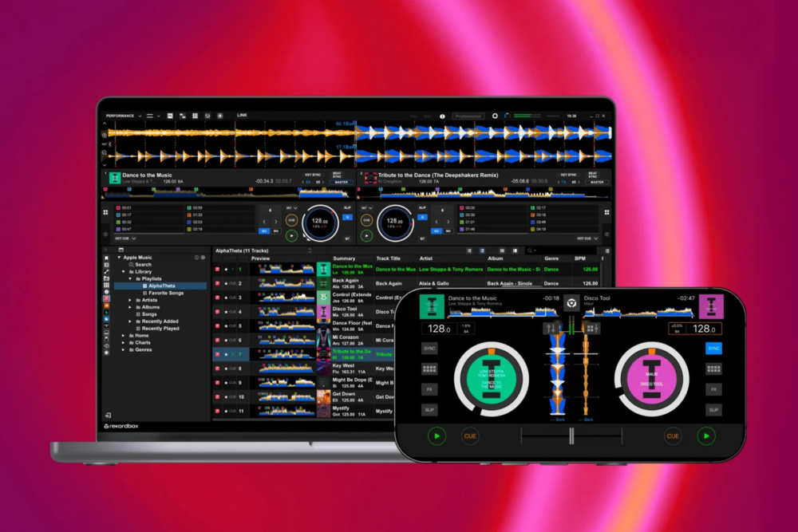Toggle SLIP on phone left deck
Image resolution: width=798 pixels, height=532 pixels.
point(429,410)
